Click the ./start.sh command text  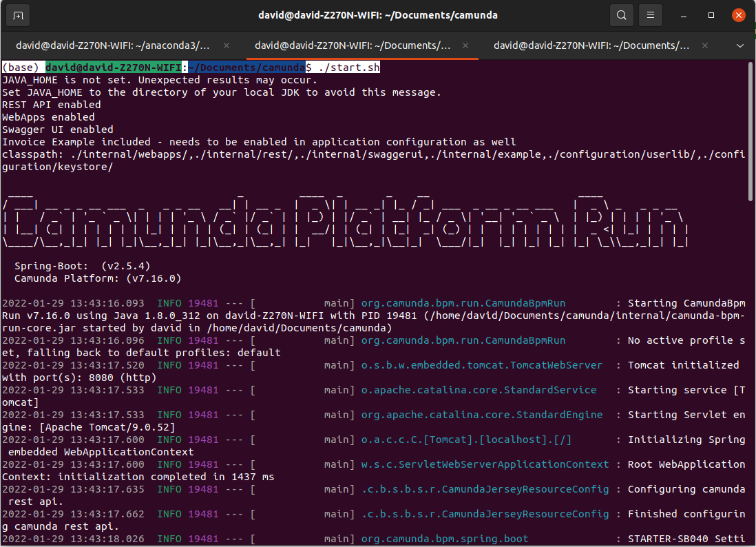pos(349,68)
